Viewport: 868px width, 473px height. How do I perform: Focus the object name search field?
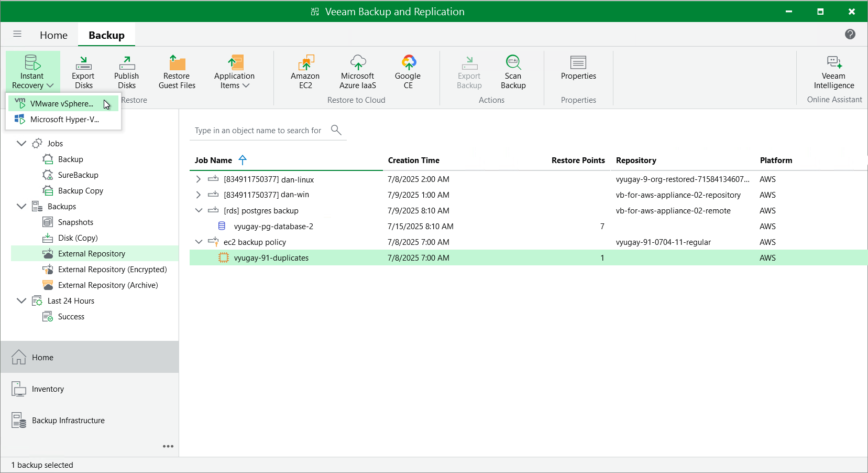point(259,131)
